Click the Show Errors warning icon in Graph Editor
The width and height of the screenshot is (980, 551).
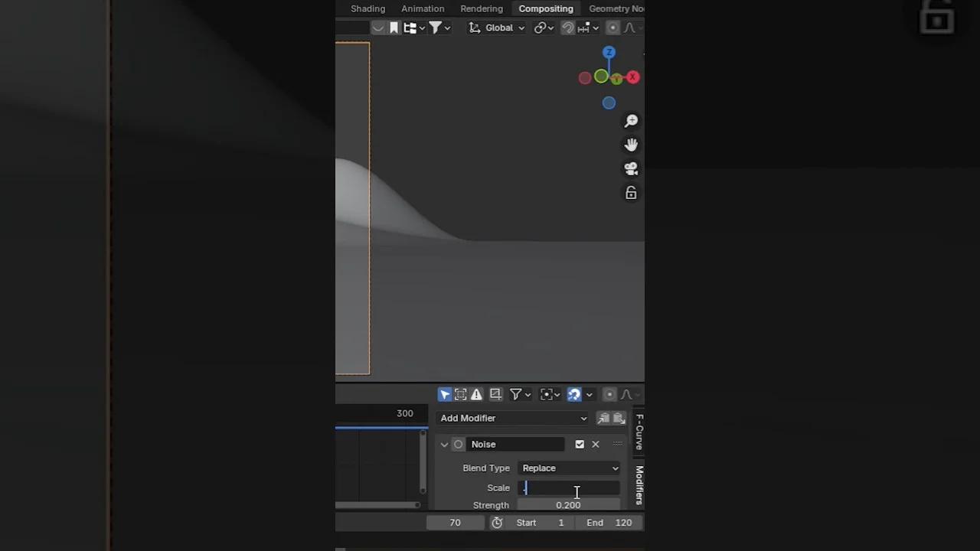tap(476, 394)
